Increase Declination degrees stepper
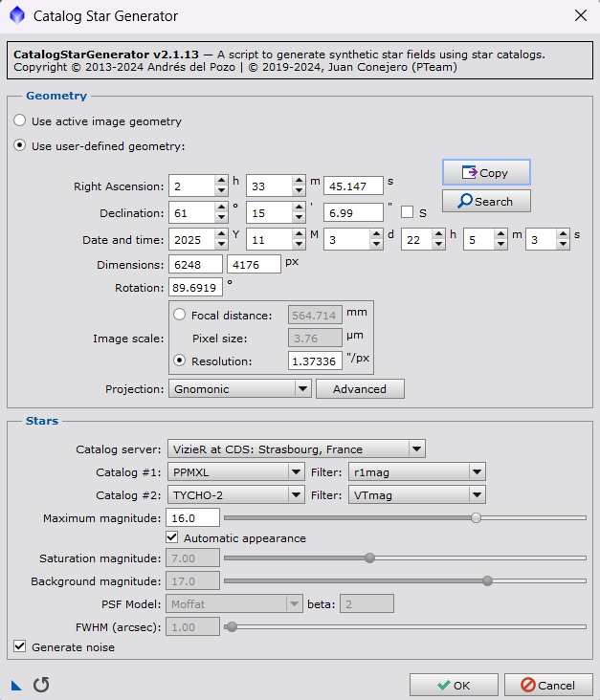The image size is (600, 700). [x=221, y=208]
